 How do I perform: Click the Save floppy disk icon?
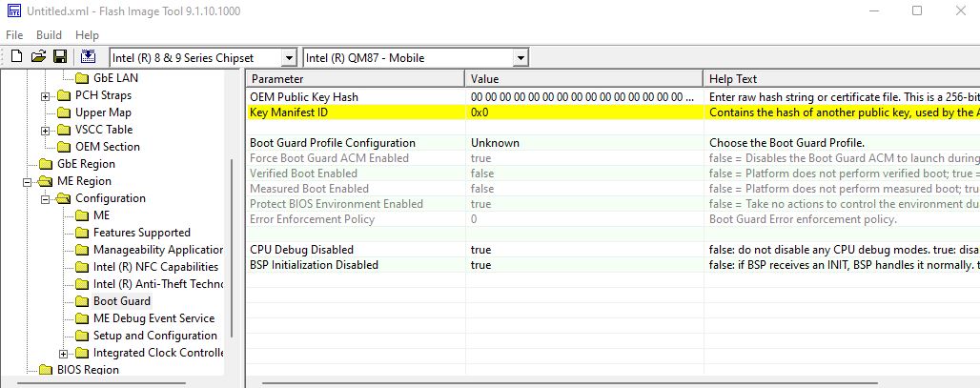(x=60, y=57)
